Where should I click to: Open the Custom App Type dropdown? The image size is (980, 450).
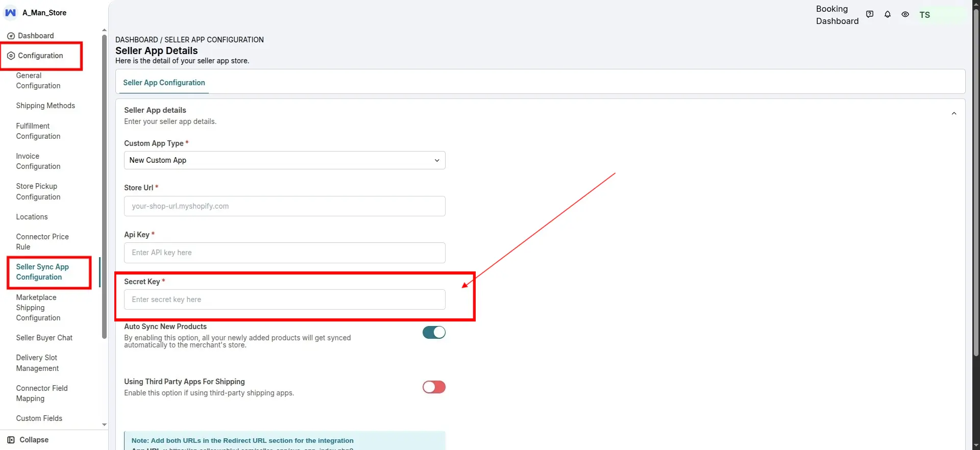(x=285, y=160)
